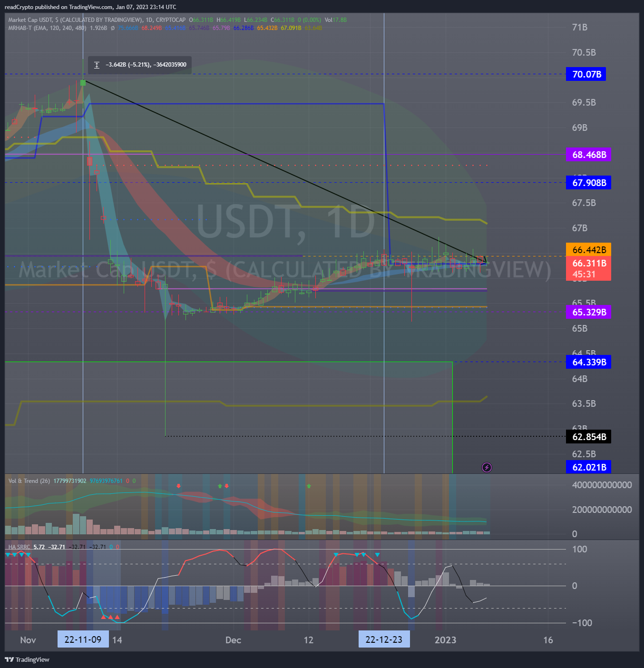Click the green square marker at the trendline start

click(83, 82)
